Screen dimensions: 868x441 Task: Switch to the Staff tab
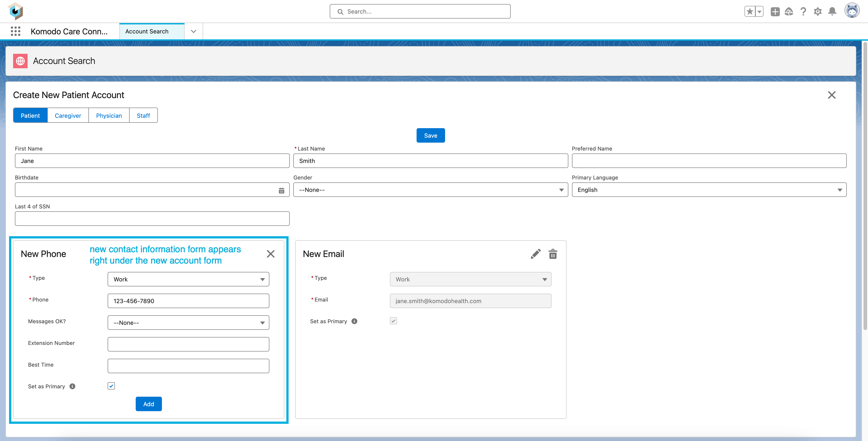143,116
